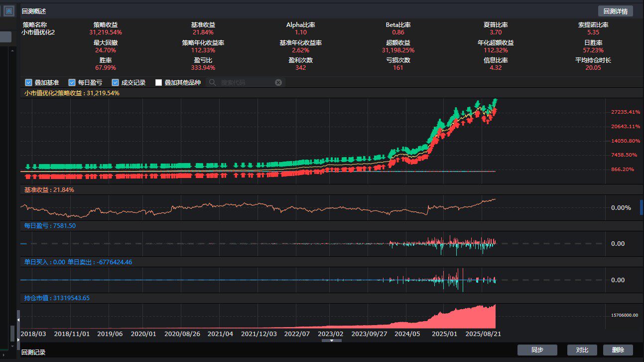This screenshot has width=644, height=362.
Task: Click the 持仓市值 : 31319543.65 label
Action: [x=57, y=298]
